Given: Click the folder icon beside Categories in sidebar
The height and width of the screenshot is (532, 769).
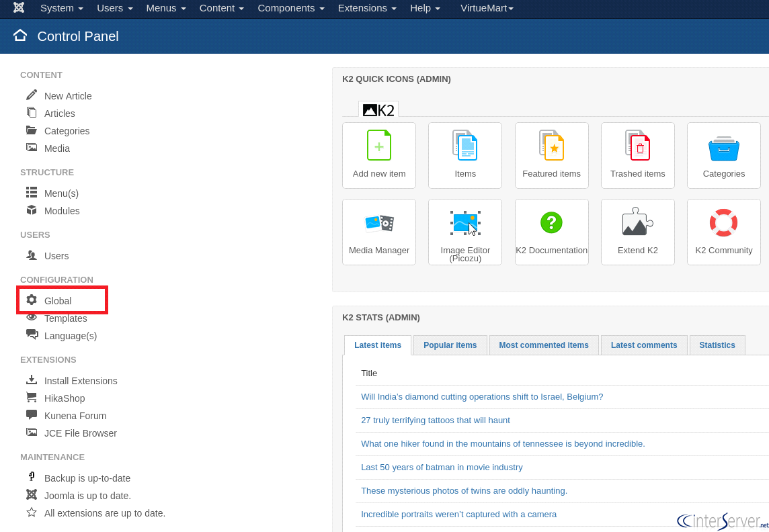Looking at the screenshot, I should click(32, 130).
